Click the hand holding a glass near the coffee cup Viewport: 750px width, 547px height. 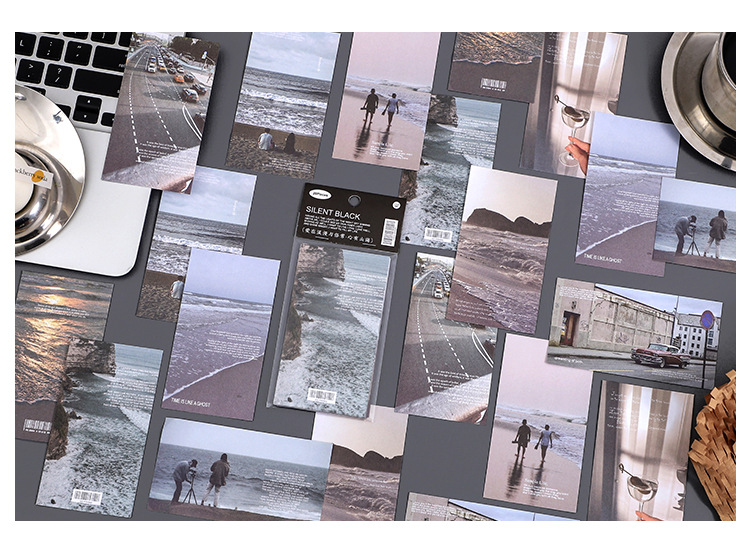[578, 154]
